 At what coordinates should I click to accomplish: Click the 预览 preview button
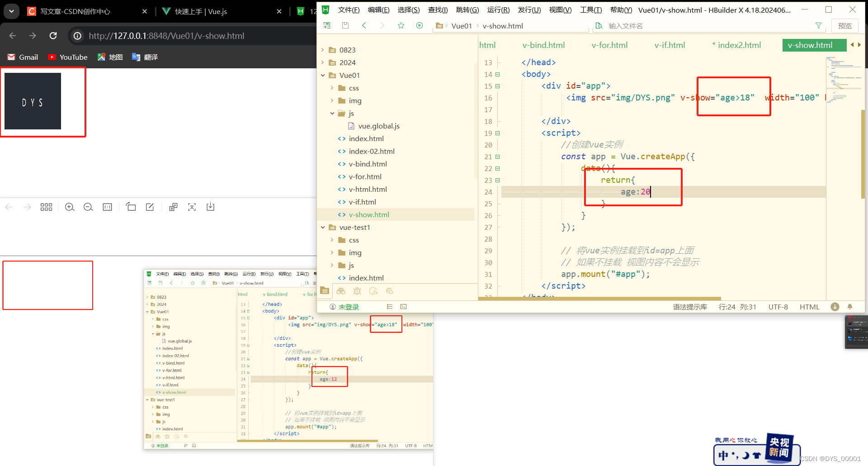[844, 26]
